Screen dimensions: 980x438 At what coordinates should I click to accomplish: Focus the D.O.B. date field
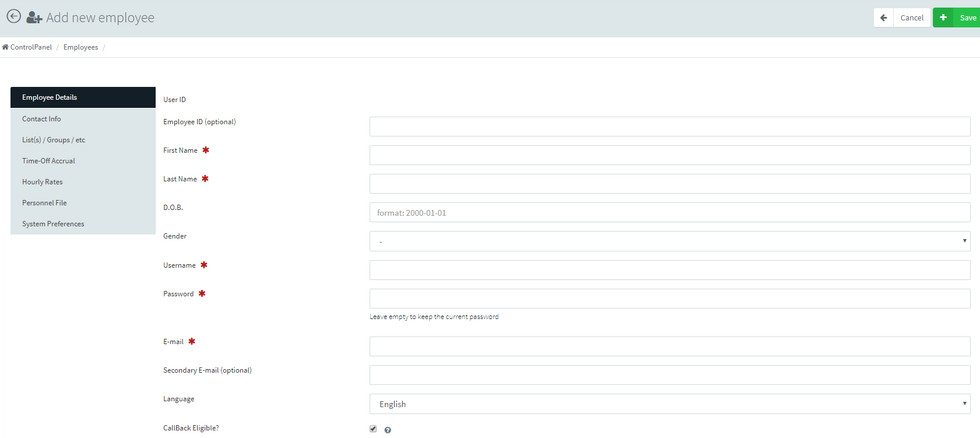[670, 212]
